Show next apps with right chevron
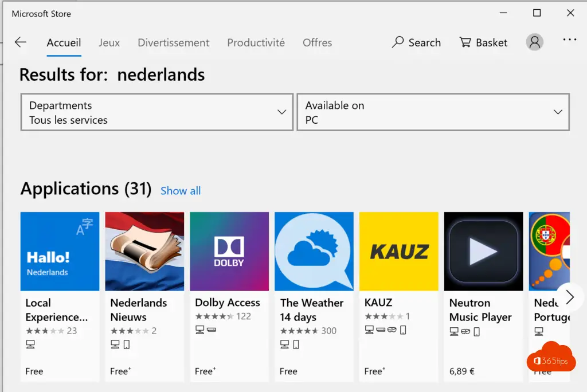Viewport: 587px width, 392px height. (570, 297)
